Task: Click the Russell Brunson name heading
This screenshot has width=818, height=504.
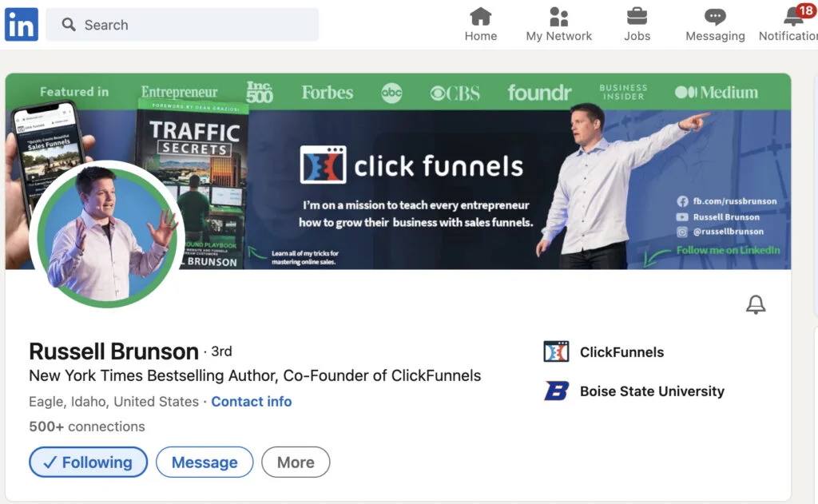Action: pyautogui.click(x=113, y=351)
